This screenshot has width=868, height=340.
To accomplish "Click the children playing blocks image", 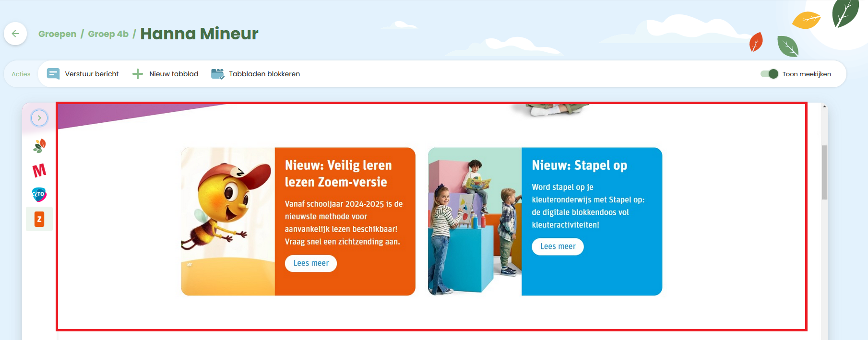I will tap(475, 222).
